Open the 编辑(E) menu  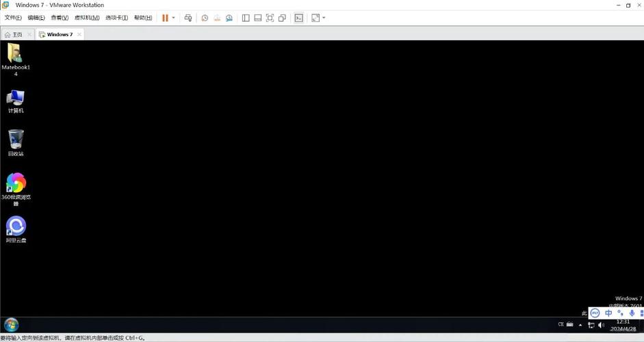(36, 18)
